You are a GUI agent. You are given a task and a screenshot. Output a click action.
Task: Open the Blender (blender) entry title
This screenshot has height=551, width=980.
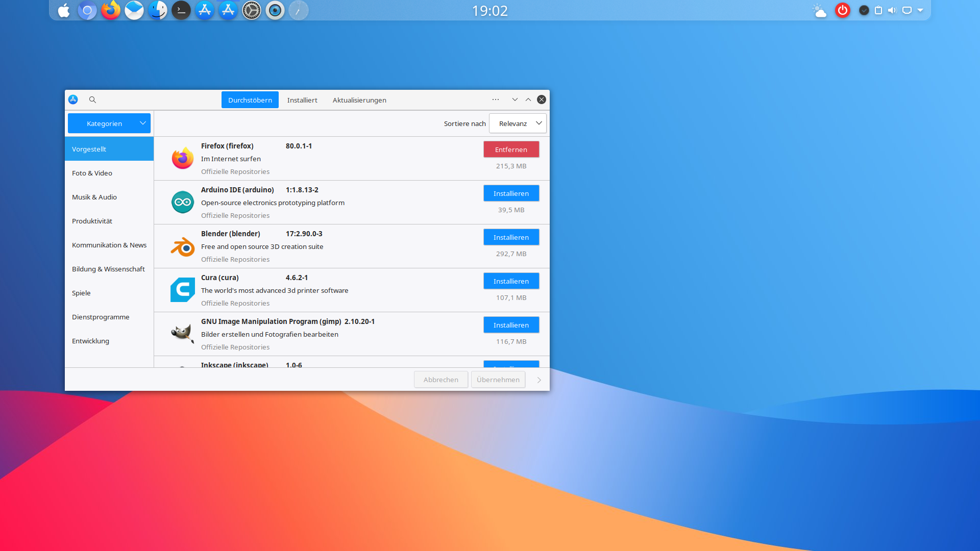click(231, 234)
